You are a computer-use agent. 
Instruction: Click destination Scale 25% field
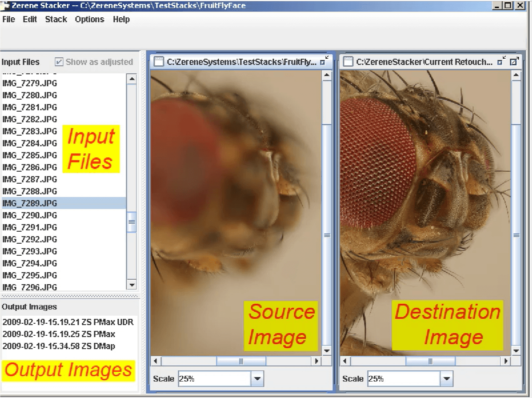404,378
